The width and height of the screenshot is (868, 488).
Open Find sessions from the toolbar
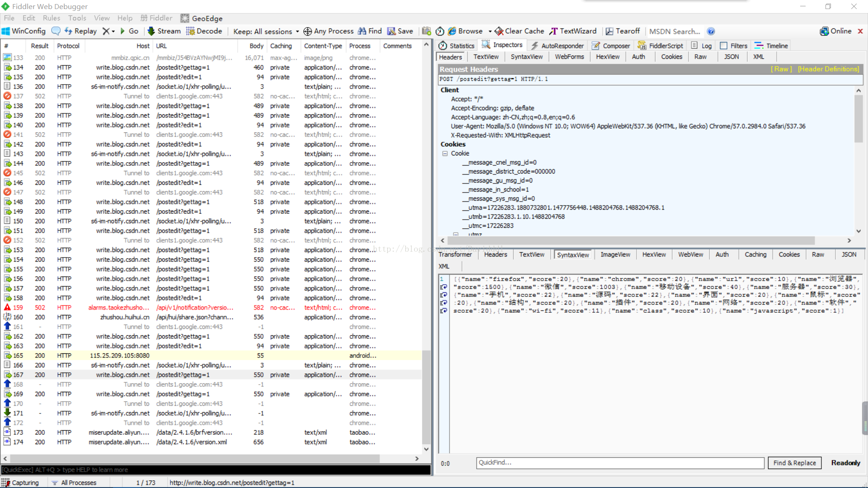(x=370, y=31)
